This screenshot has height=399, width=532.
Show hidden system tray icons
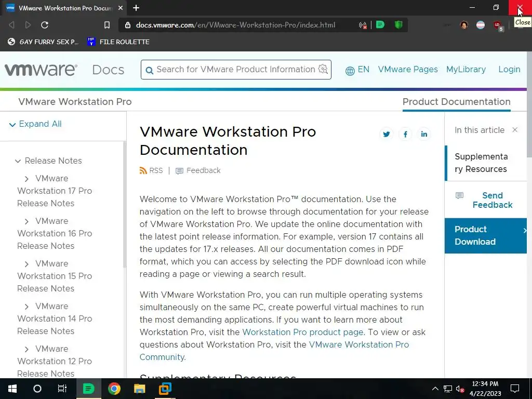[435, 389]
